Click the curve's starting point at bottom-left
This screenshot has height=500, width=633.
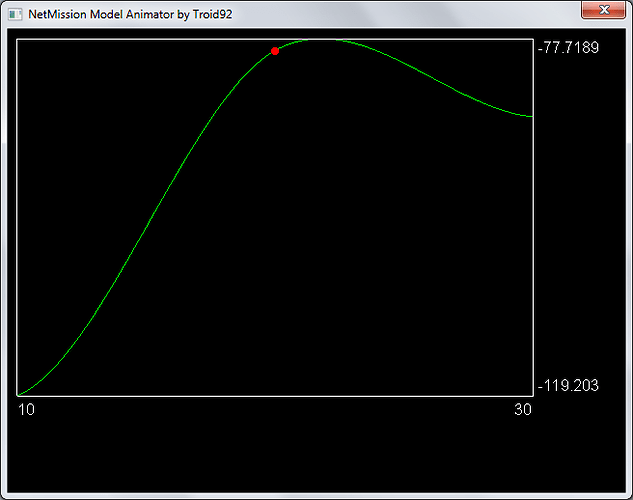coord(20,394)
